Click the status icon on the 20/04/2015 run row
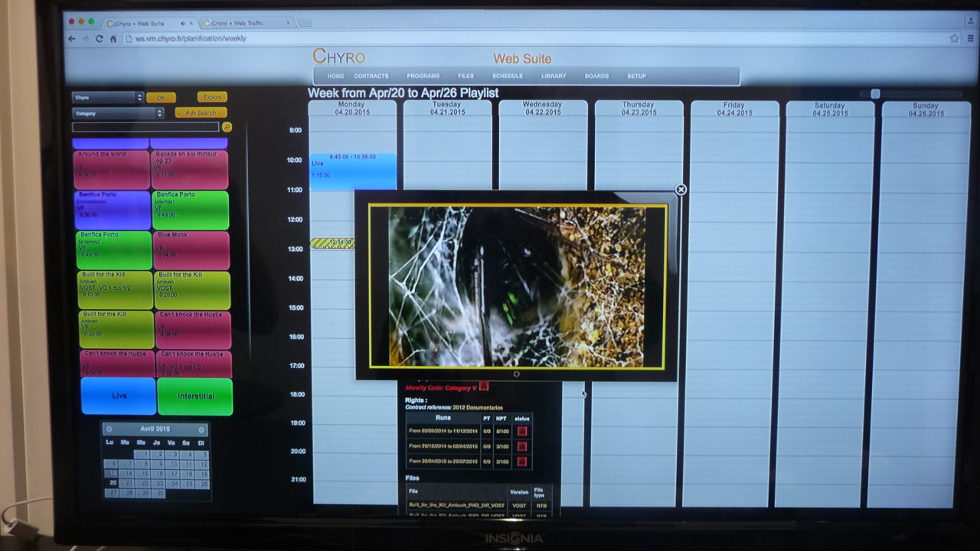The image size is (980, 551). 524,461
